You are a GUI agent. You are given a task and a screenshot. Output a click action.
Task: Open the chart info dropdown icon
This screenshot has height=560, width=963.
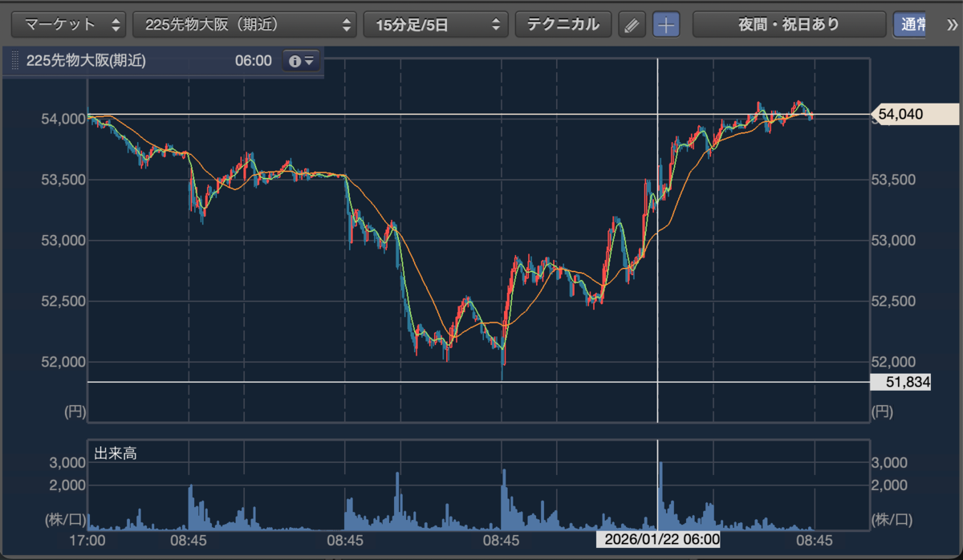[301, 61]
